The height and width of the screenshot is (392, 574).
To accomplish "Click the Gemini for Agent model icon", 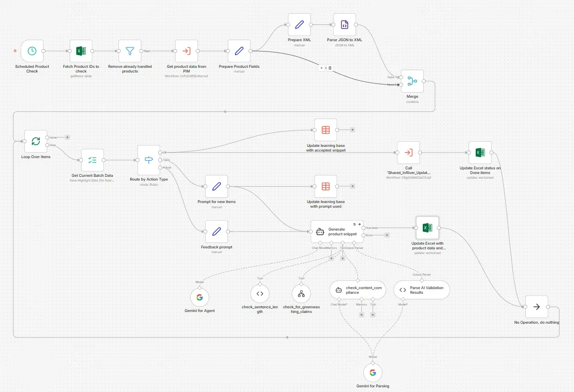I will point(200,297).
